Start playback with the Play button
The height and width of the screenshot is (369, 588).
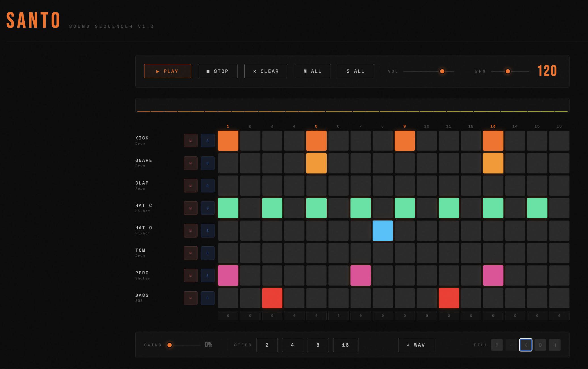click(x=167, y=71)
